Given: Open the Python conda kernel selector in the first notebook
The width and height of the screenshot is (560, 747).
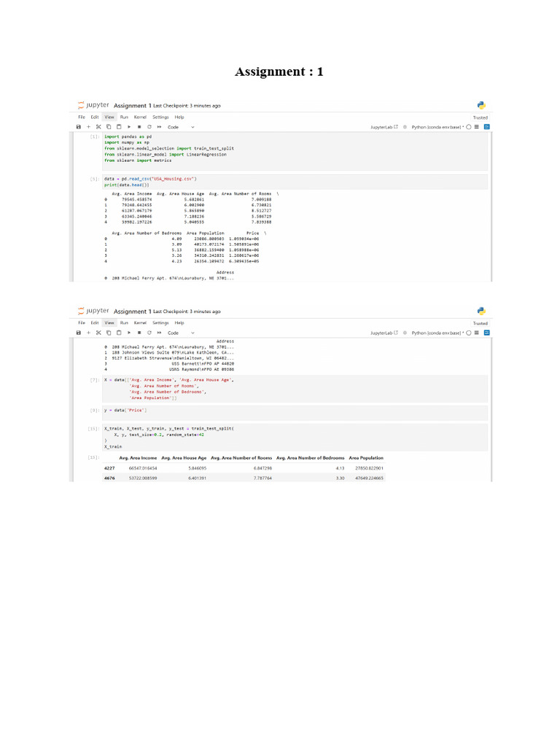Looking at the screenshot, I should click(437, 127).
